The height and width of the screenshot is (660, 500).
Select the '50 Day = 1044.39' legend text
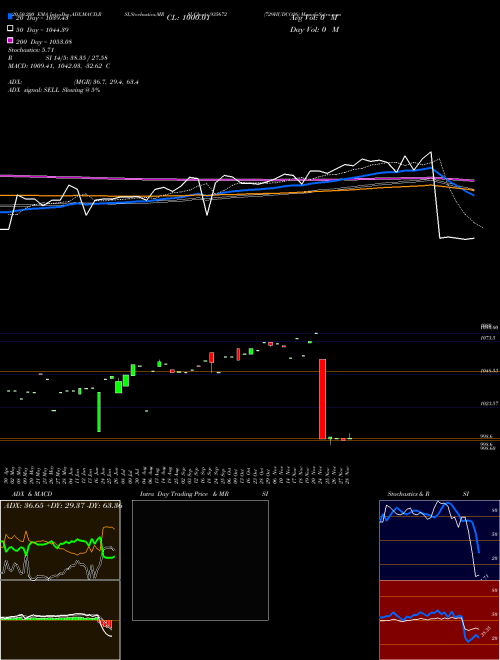42,30
